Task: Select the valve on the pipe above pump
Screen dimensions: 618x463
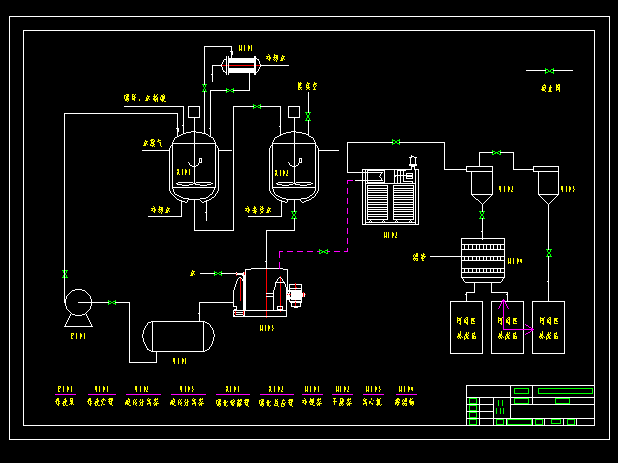Action: 65,273
